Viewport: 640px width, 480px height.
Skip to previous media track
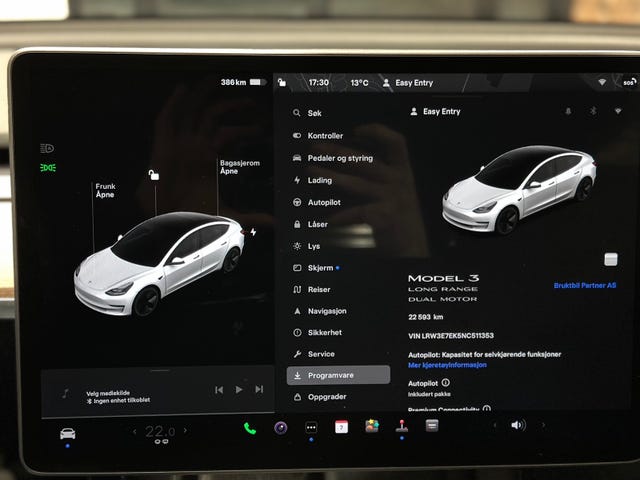coord(219,390)
